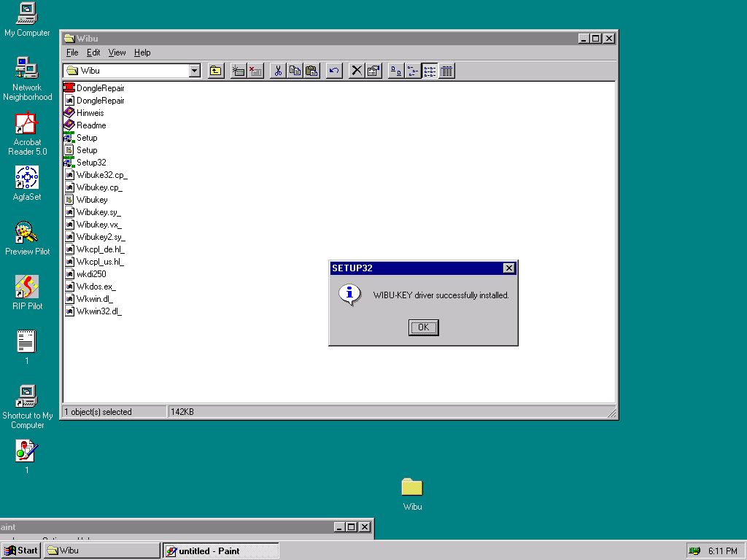
Task: Select the Wkwin32.dl_ file
Action: [x=93, y=311]
